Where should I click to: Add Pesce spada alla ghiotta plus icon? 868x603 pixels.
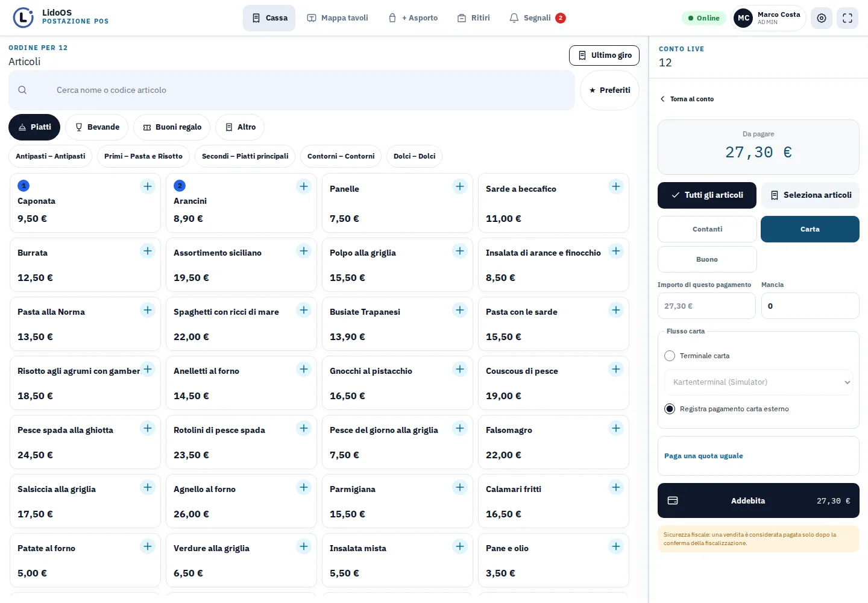point(148,428)
